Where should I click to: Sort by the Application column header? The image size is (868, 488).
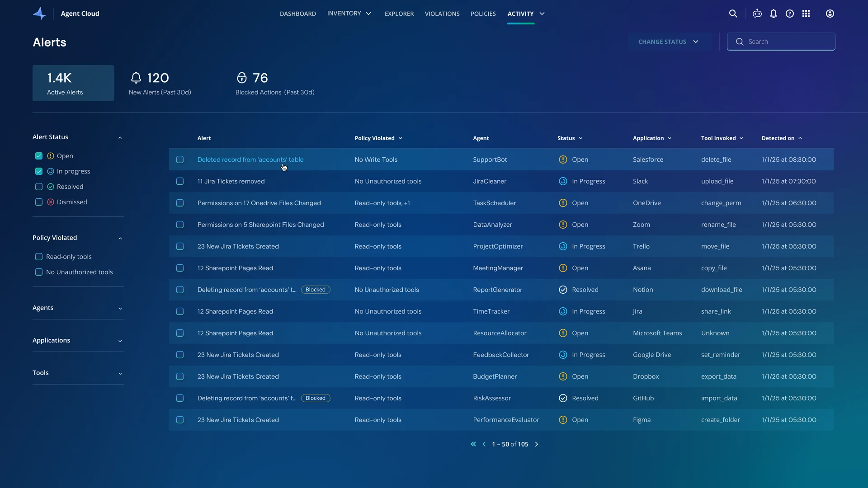(x=652, y=138)
